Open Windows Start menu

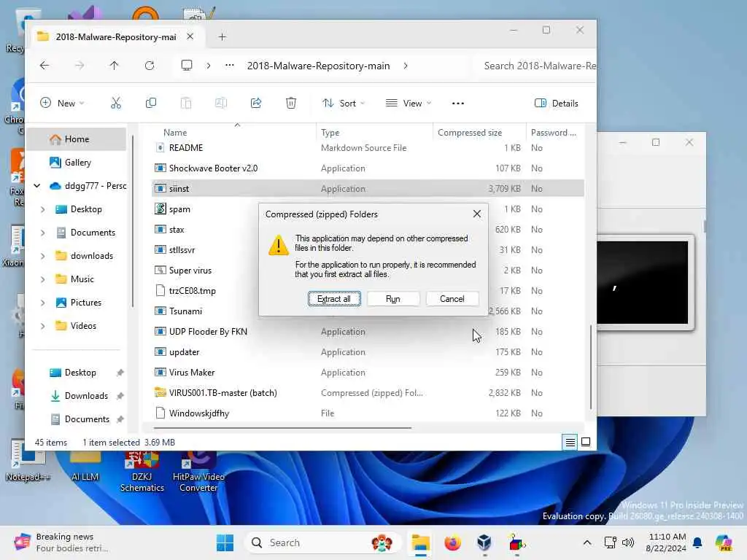coord(225,542)
